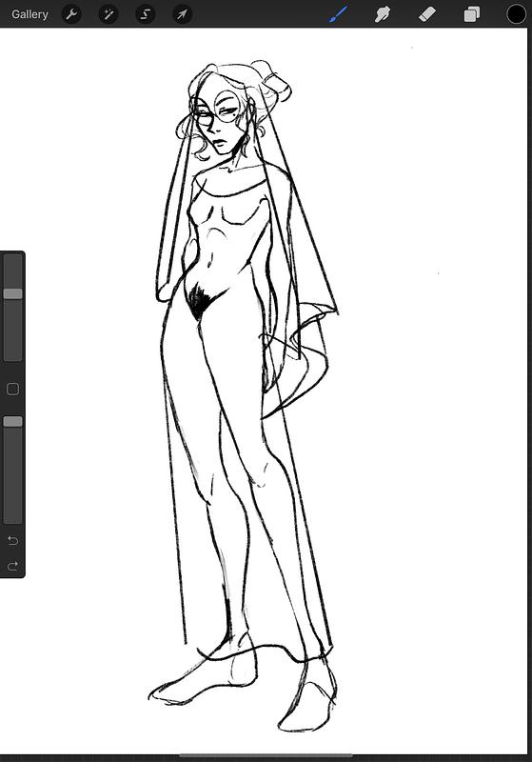Click the brush size slider handle
This screenshot has width=532, height=762.
(13, 293)
